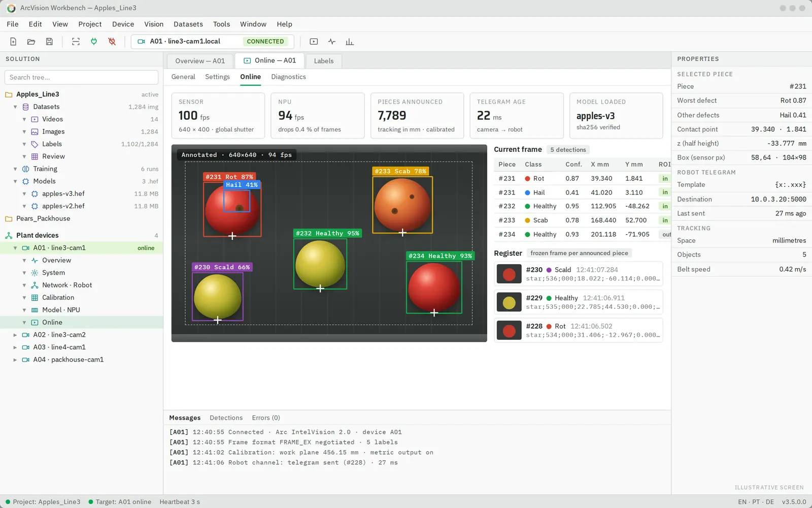The image size is (812, 508).
Task: Click the System gear icon in tree
Action: 35,273
